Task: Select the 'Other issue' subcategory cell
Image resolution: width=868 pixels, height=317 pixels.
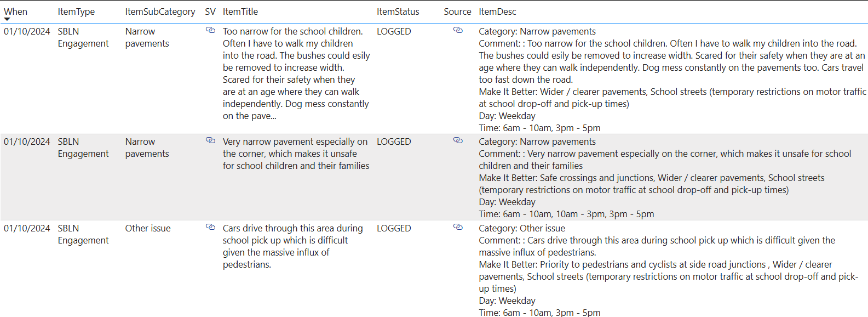Action: pyautogui.click(x=148, y=228)
